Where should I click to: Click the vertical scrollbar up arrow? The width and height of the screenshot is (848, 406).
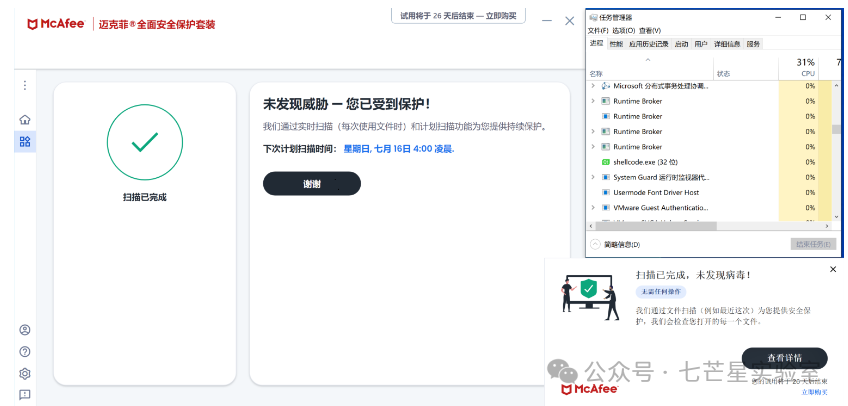836,85
